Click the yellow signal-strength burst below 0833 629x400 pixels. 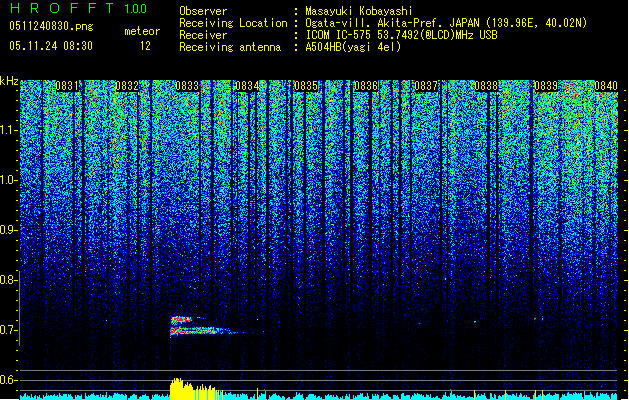click(195, 389)
